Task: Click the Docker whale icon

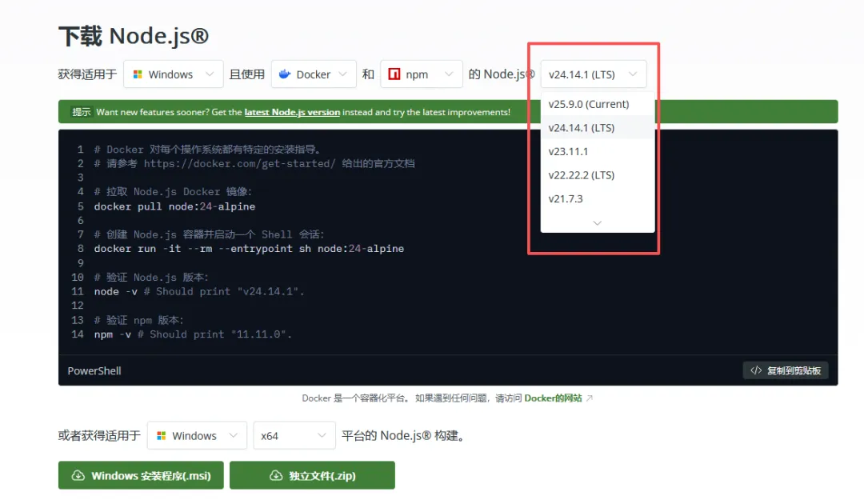Action: click(284, 74)
